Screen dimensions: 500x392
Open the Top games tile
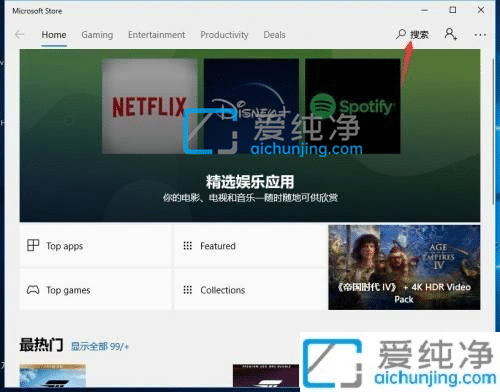click(x=96, y=290)
